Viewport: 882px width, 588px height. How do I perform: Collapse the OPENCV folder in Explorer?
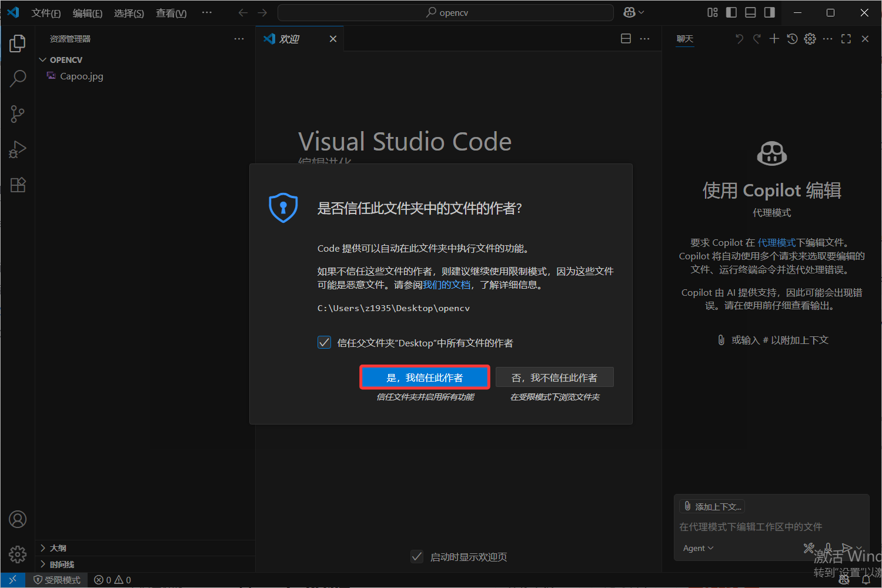tap(42, 59)
